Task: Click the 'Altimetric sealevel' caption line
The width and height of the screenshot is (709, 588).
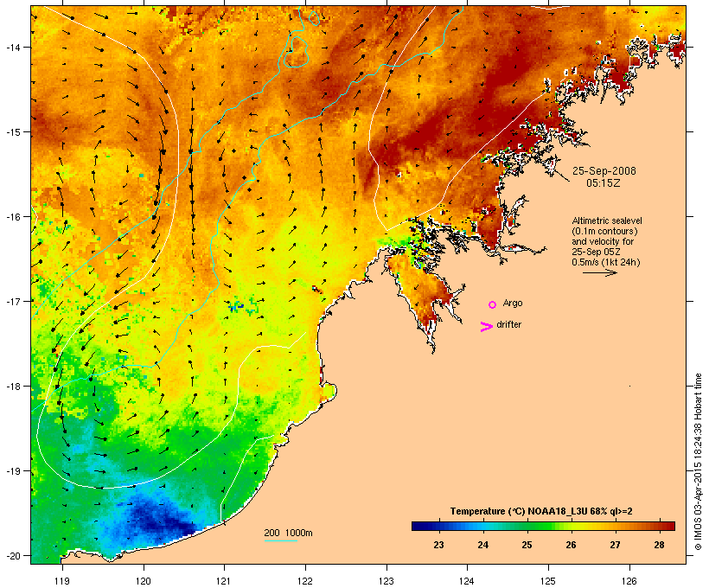Action: click(x=607, y=220)
